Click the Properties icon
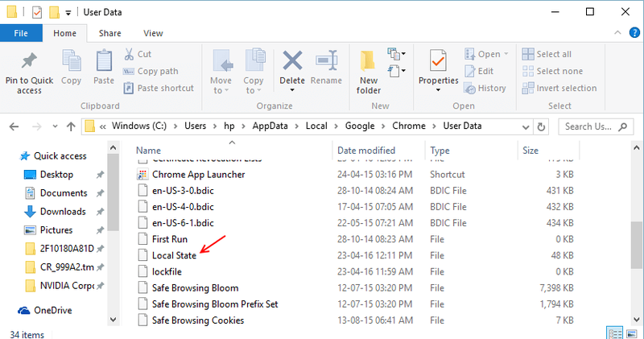The height and width of the screenshot is (339, 644). (438, 61)
